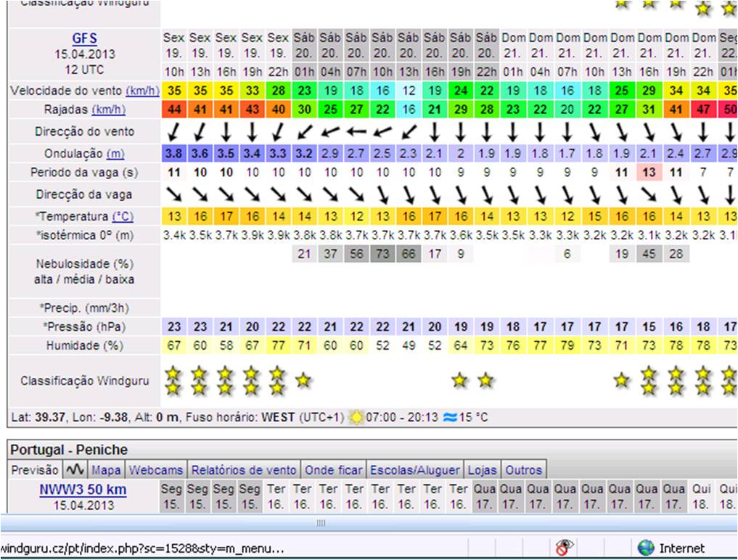
Task: Click humidity value 49 cell
Action: pos(409,345)
